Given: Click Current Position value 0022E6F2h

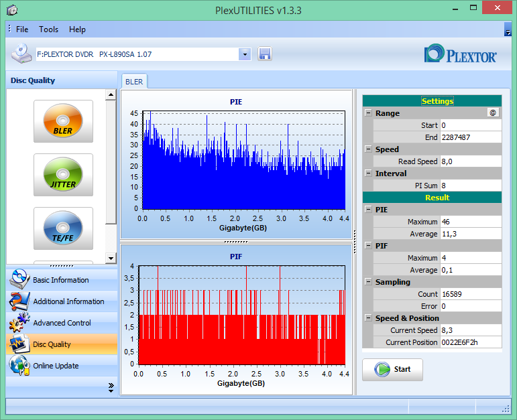Looking at the screenshot, I should [x=471, y=342].
